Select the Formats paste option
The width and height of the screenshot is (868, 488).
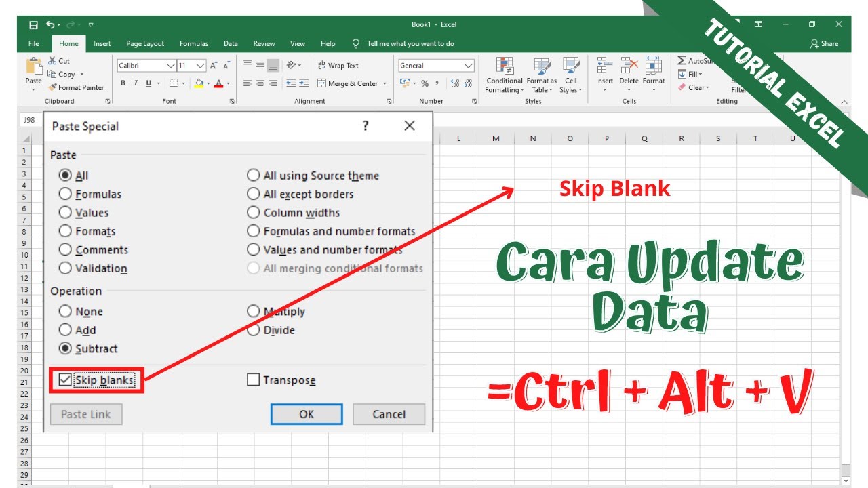pyautogui.click(x=65, y=231)
